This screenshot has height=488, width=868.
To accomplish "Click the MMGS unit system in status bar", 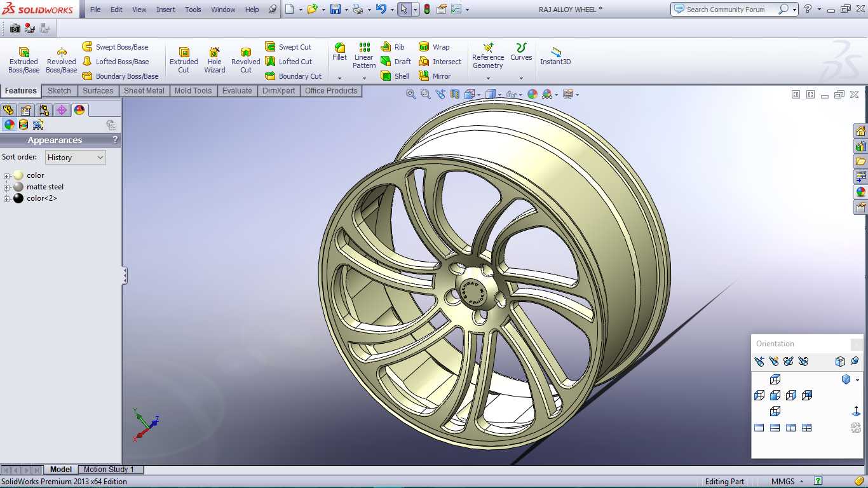I will [783, 482].
